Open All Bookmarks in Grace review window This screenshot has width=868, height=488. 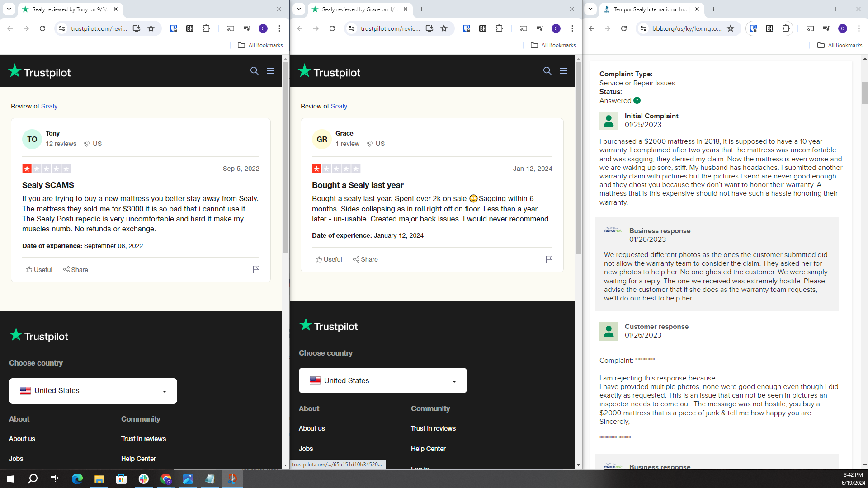[553, 45]
